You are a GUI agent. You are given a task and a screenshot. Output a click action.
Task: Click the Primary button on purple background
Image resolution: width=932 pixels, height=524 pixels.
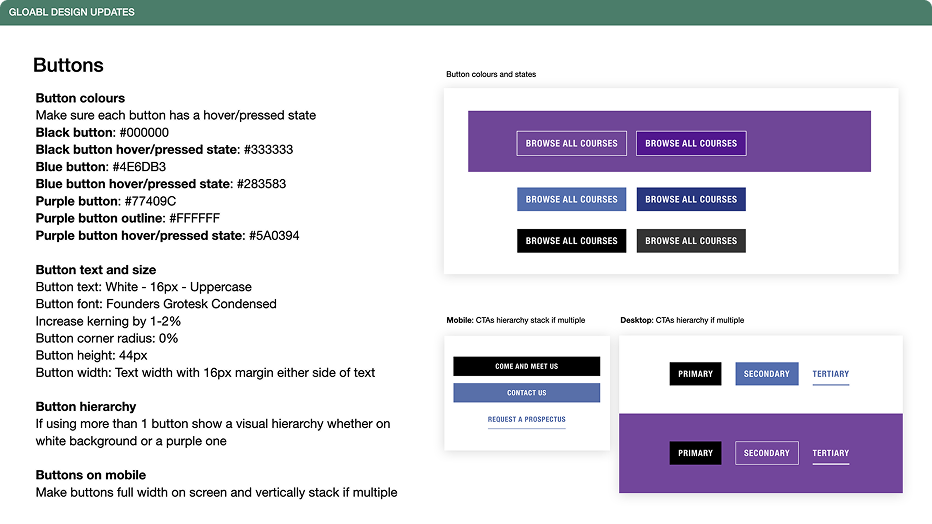695,453
